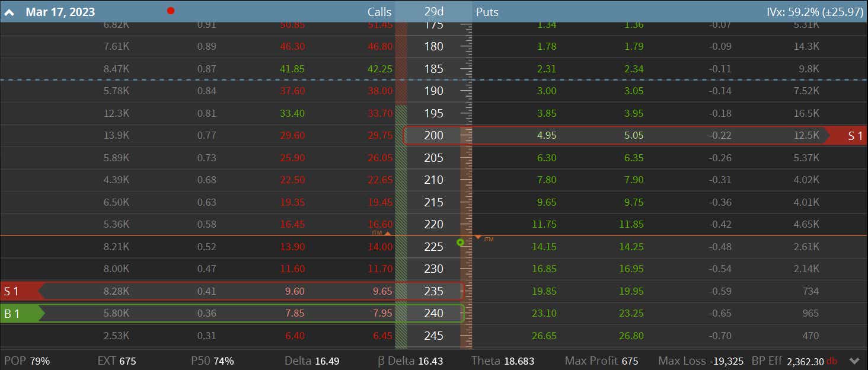Click the Delta 16.49 statistic
This screenshot has width=868, height=370.
[x=312, y=361]
